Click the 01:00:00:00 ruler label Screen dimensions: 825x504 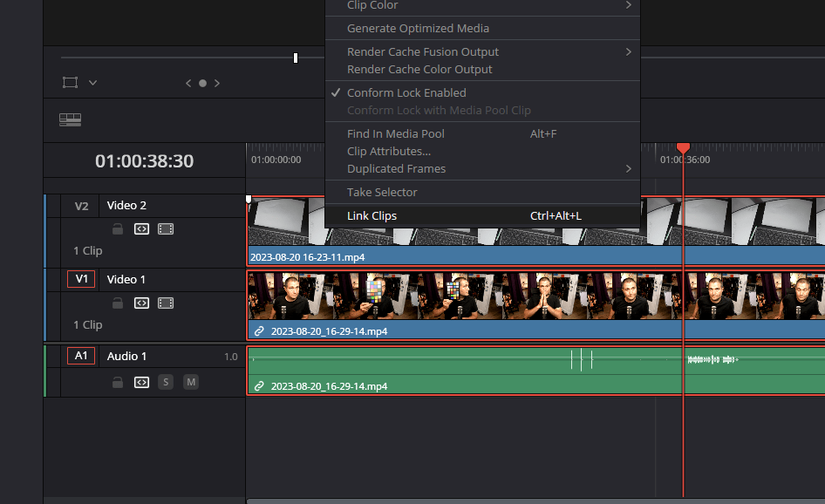point(276,160)
